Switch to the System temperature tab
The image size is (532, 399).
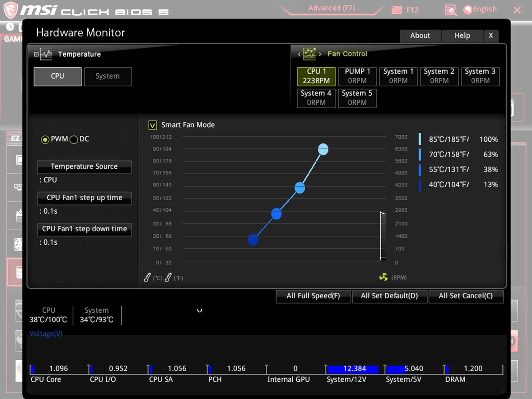pyautogui.click(x=108, y=76)
